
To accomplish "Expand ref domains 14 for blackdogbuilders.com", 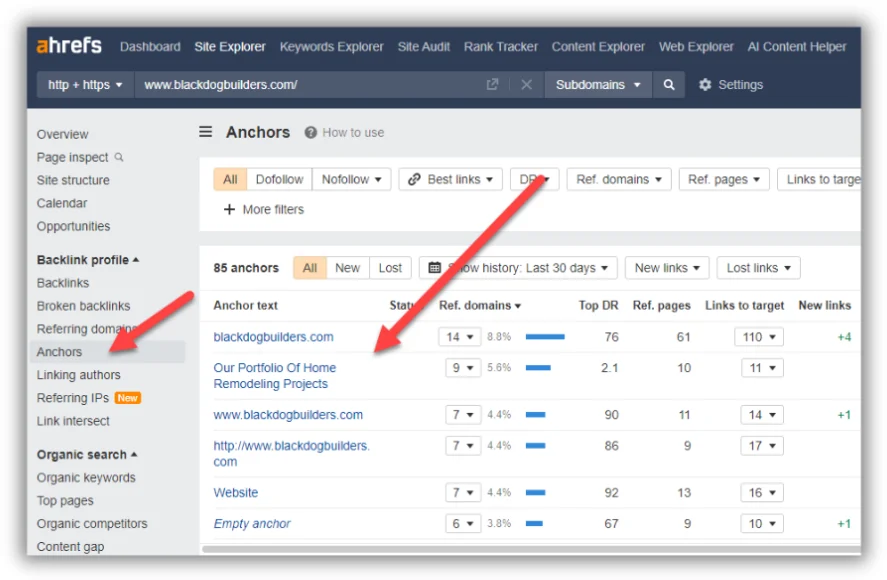I will click(459, 337).
